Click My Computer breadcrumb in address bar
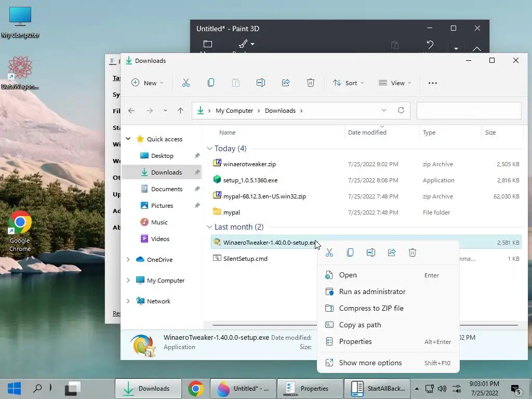This screenshot has height=399, width=532. (234, 111)
